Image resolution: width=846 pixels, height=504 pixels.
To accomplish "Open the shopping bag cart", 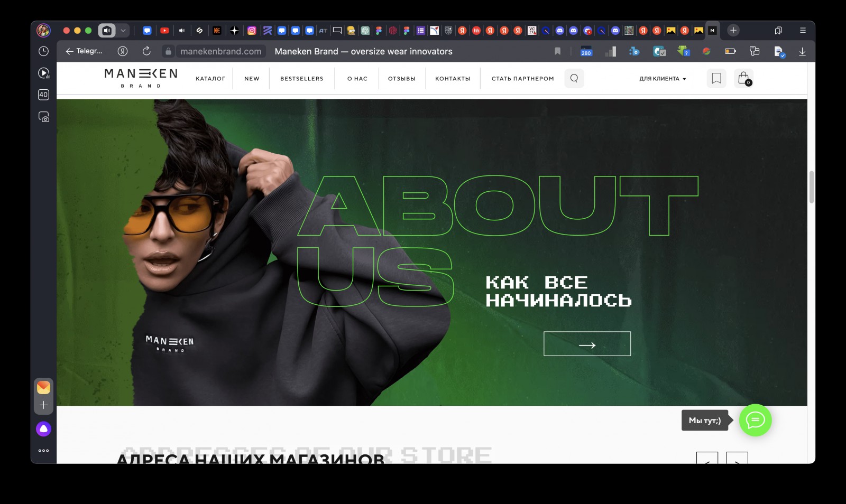I will pos(744,78).
